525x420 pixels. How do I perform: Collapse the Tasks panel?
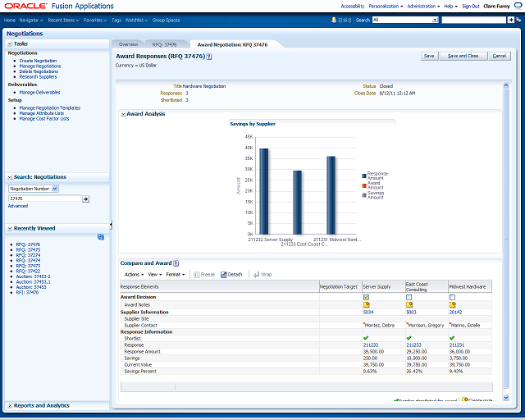(x=10, y=43)
